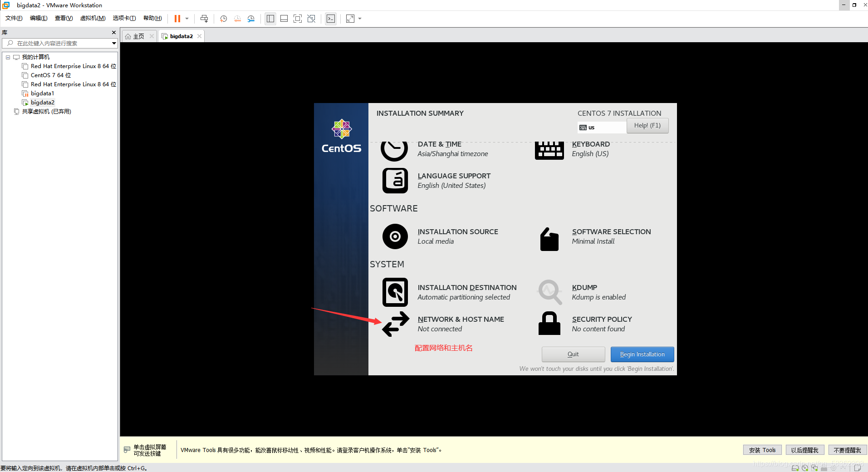Select CentOS 7 64 位 in the library
Image resolution: width=868 pixels, height=472 pixels.
click(46, 75)
